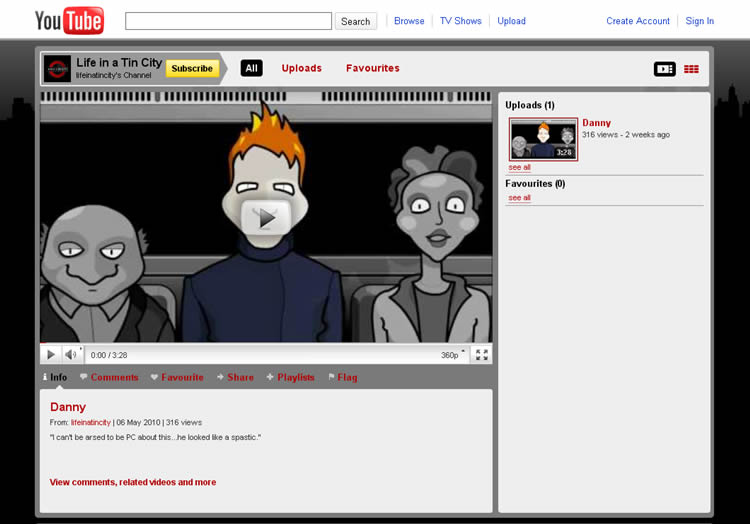750x524 pixels.
Task: Click the Search button
Action: coord(355,21)
